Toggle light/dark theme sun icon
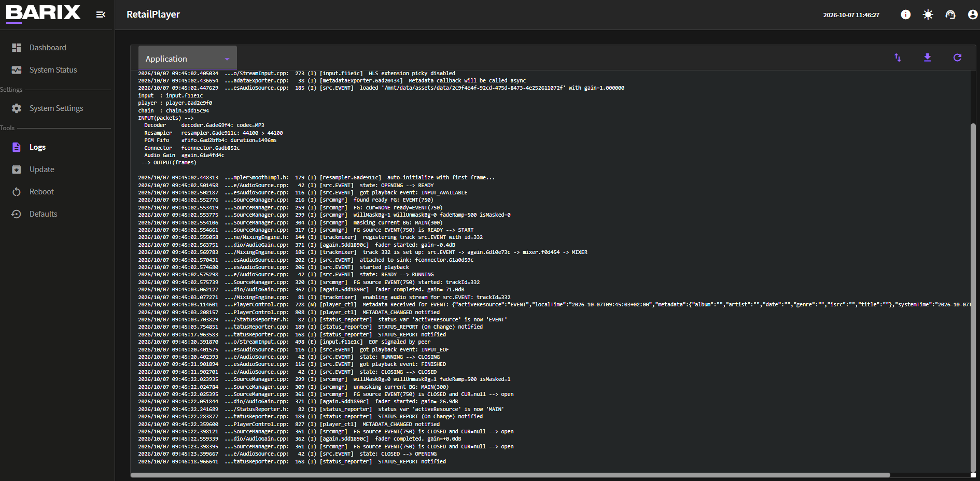 point(928,15)
